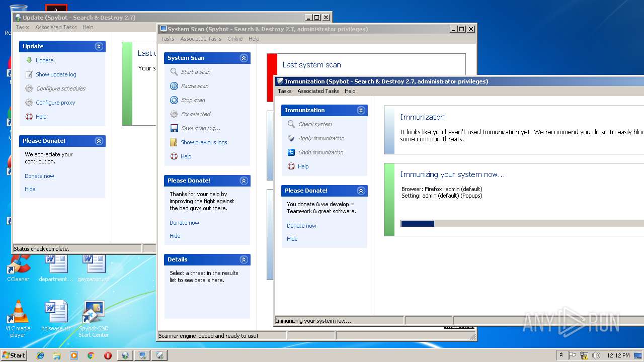
Task: Click network tray icon
Action: 584,355
